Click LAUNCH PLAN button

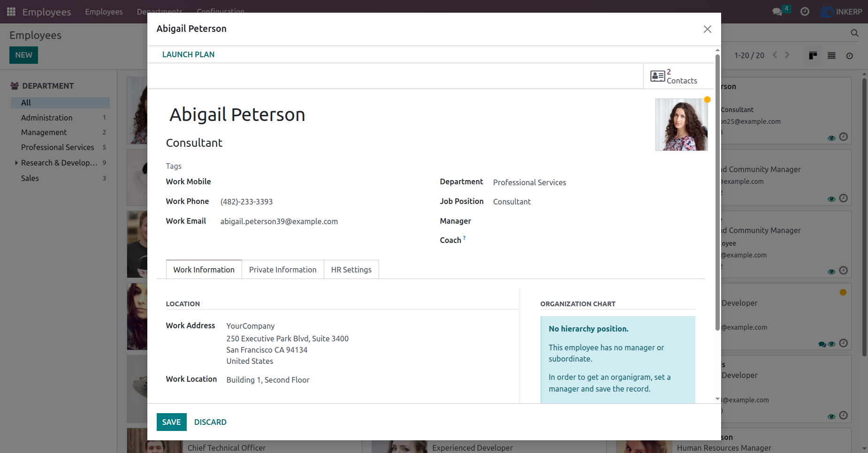(x=188, y=54)
